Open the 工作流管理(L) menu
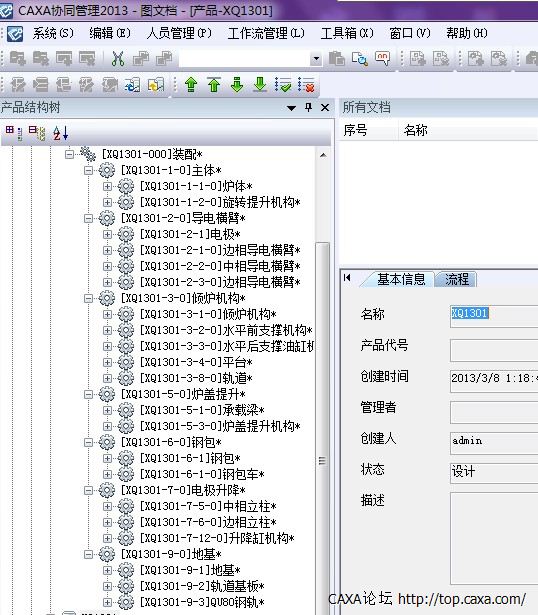This screenshot has height=615, width=538. point(266,33)
